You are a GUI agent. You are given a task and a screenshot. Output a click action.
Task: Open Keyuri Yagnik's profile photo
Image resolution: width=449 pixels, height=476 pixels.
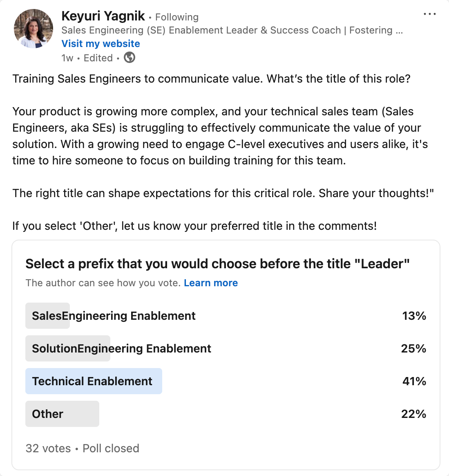click(34, 29)
